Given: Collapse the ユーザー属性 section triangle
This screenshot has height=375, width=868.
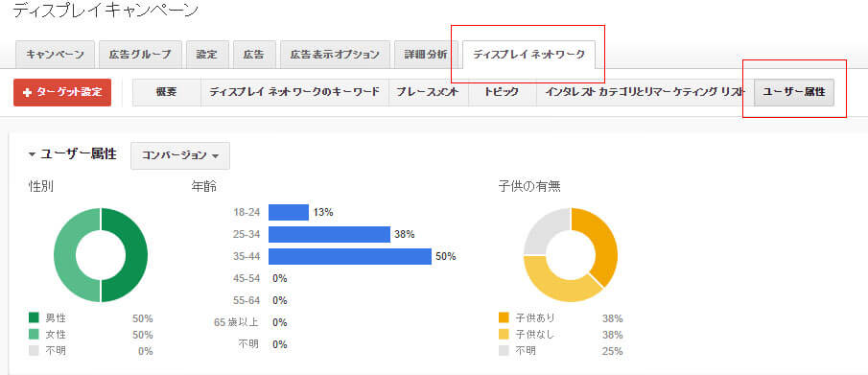Looking at the screenshot, I should pyautogui.click(x=32, y=154).
